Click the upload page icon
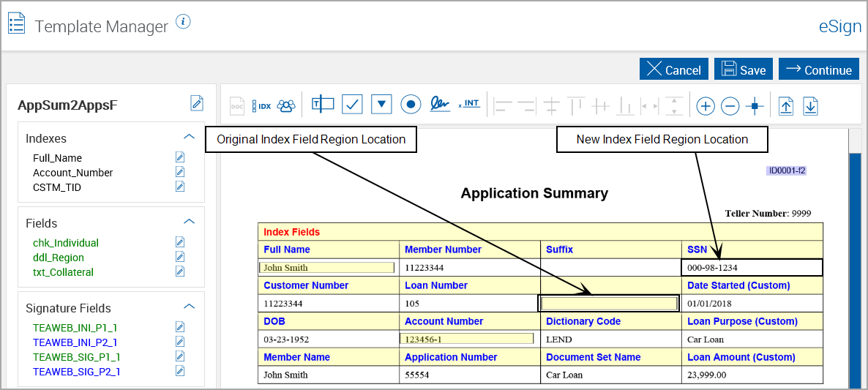868x390 pixels. (785, 105)
